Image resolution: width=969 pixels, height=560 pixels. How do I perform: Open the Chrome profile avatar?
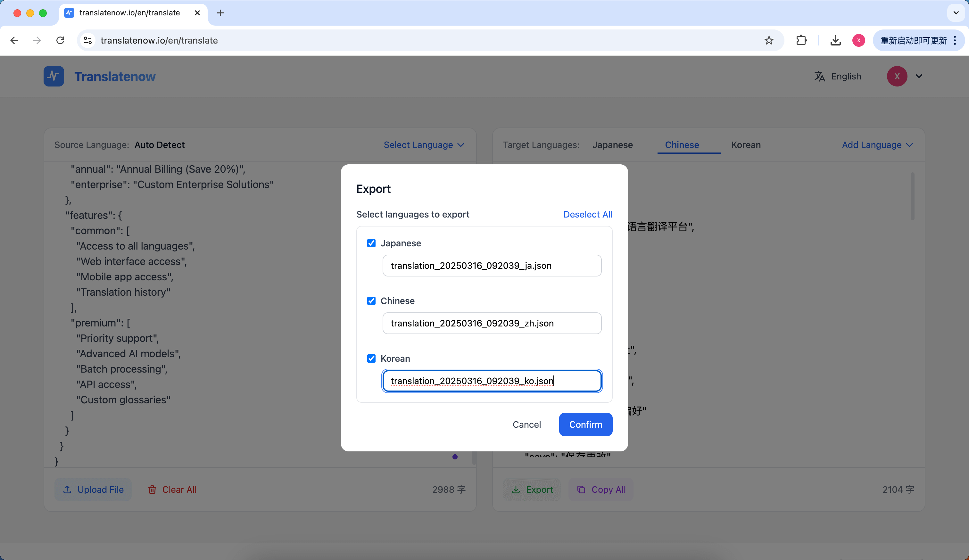point(859,40)
